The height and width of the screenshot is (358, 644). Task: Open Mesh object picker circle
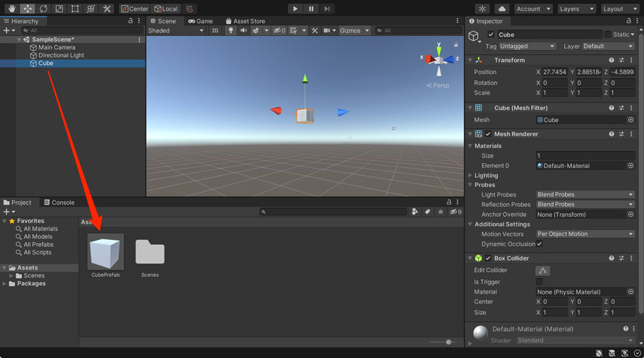pyautogui.click(x=631, y=120)
